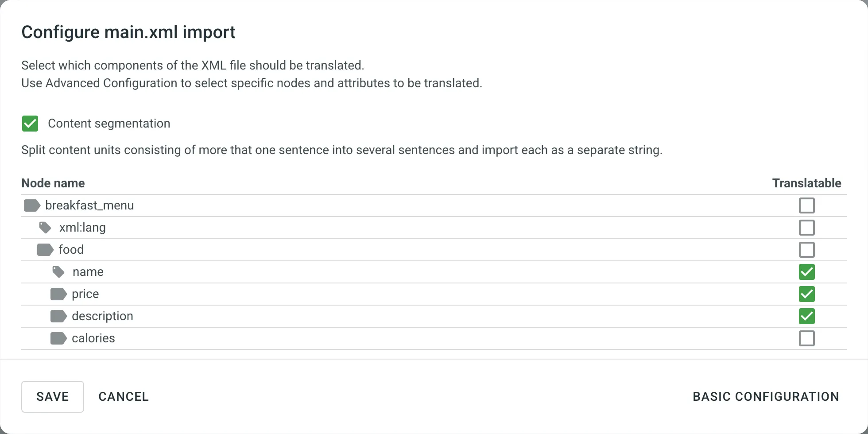Viewport: 868px width, 434px height.
Task: Switch to BASIC CONFIGURATION
Action: pyautogui.click(x=766, y=396)
